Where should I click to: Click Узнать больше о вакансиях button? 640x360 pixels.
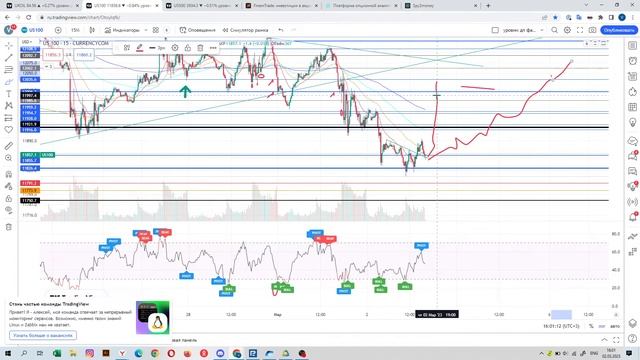[x=43, y=336]
